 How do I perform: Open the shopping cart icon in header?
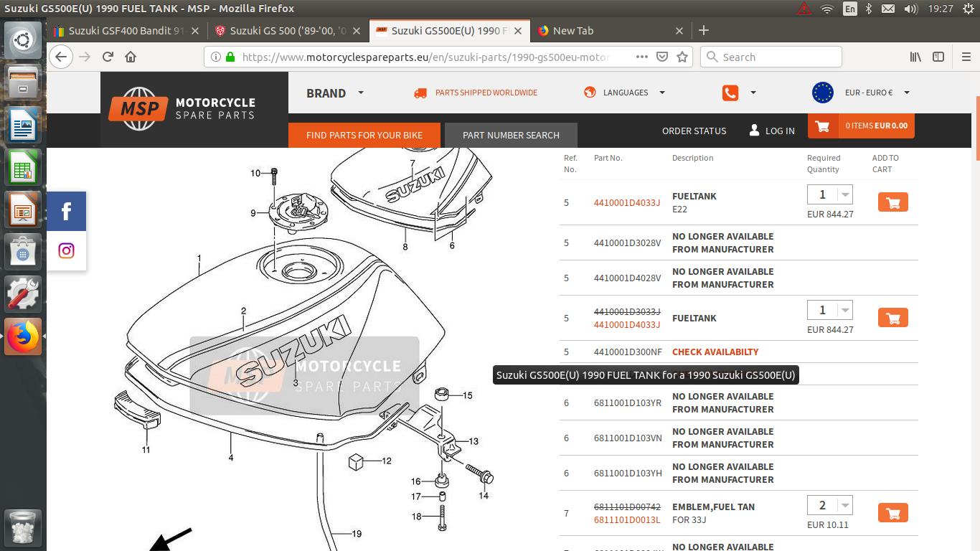(x=822, y=126)
